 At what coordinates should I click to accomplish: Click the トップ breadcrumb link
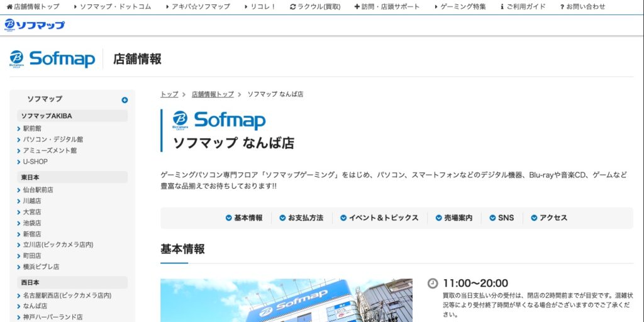tap(169, 94)
